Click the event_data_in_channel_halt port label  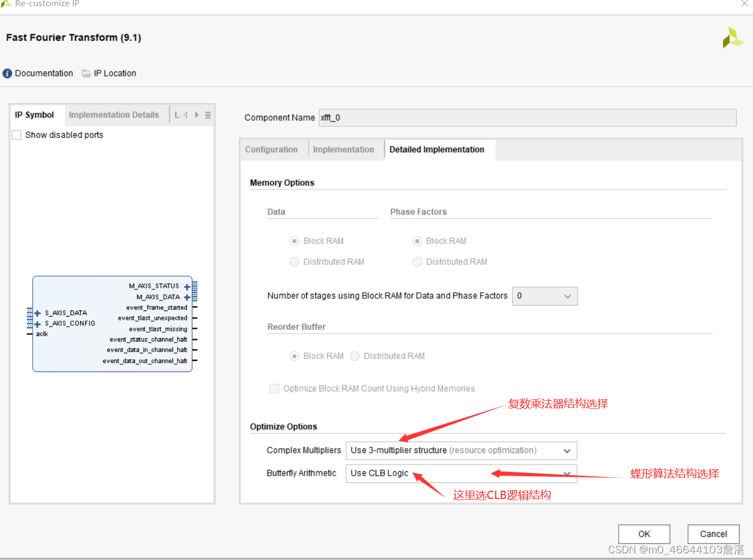click(147, 350)
